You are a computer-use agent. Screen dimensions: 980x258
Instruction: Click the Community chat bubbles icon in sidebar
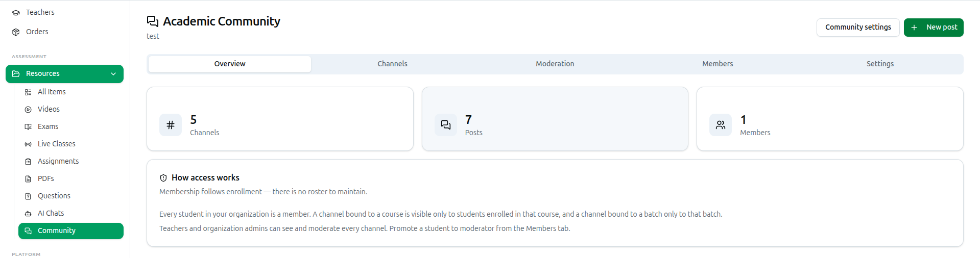tap(28, 231)
